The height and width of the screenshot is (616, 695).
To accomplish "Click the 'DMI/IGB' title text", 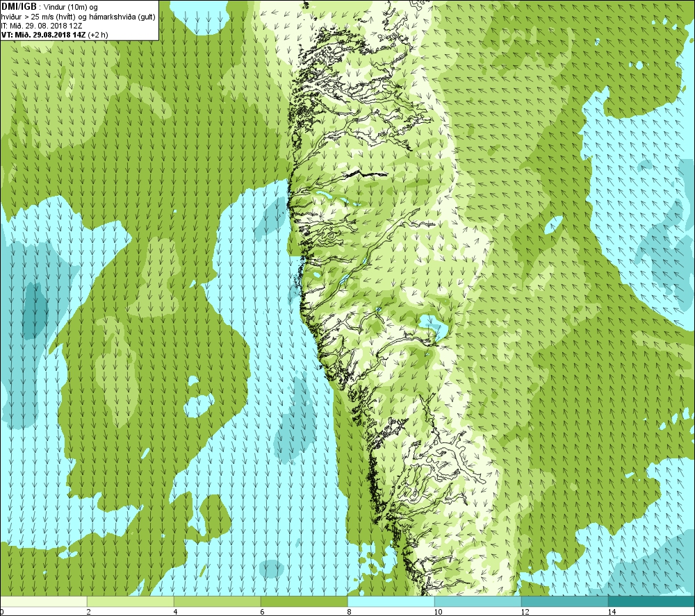I will click(19, 7).
